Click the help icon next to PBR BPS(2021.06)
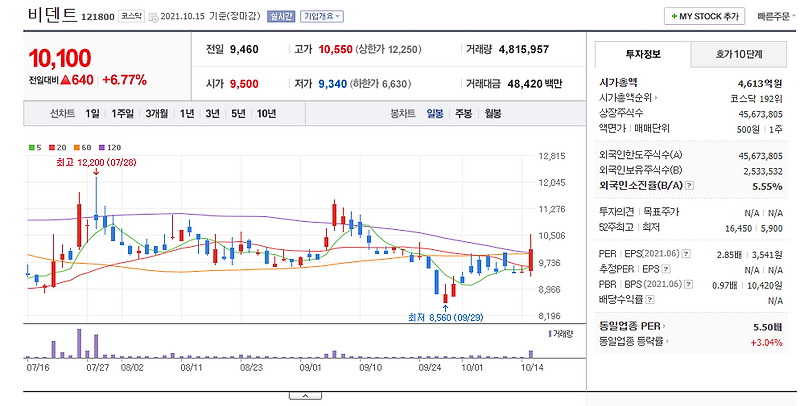The height and width of the screenshot is (406, 800). [689, 284]
